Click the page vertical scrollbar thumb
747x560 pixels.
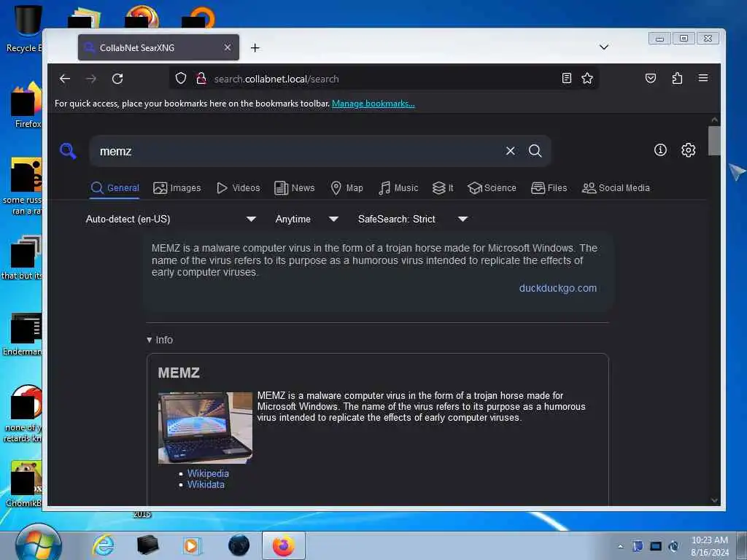(x=713, y=141)
